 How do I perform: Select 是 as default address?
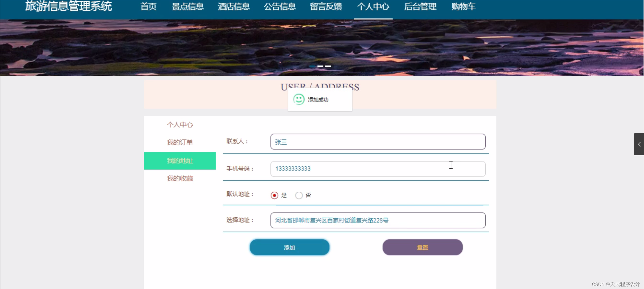pos(274,195)
